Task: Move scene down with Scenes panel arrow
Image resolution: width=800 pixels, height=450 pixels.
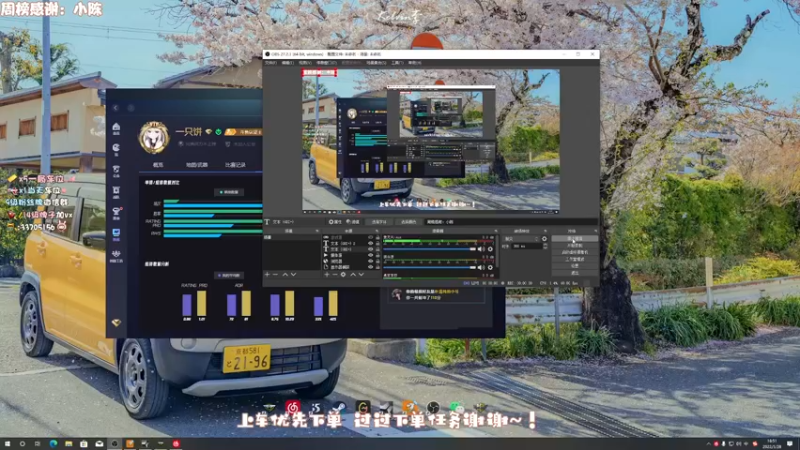Action: [293, 274]
